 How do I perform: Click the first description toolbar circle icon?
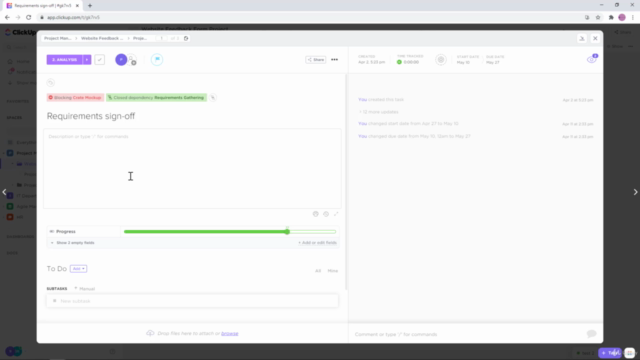pos(316,214)
